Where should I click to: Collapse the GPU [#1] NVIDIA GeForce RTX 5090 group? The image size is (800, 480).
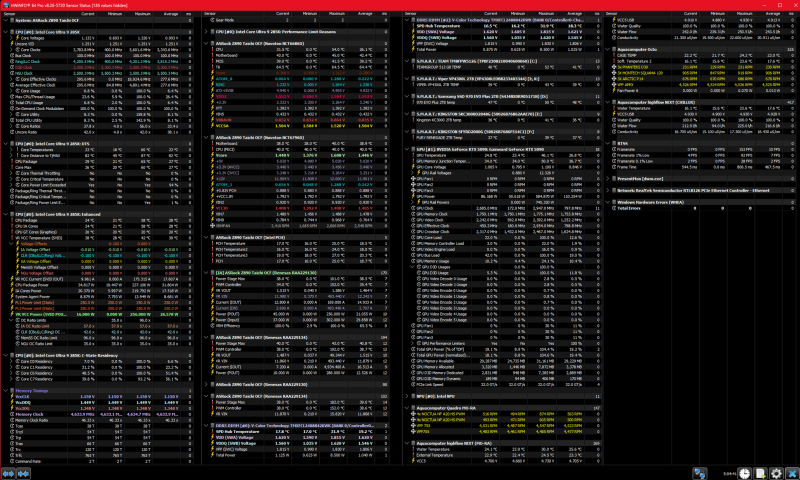pos(407,149)
